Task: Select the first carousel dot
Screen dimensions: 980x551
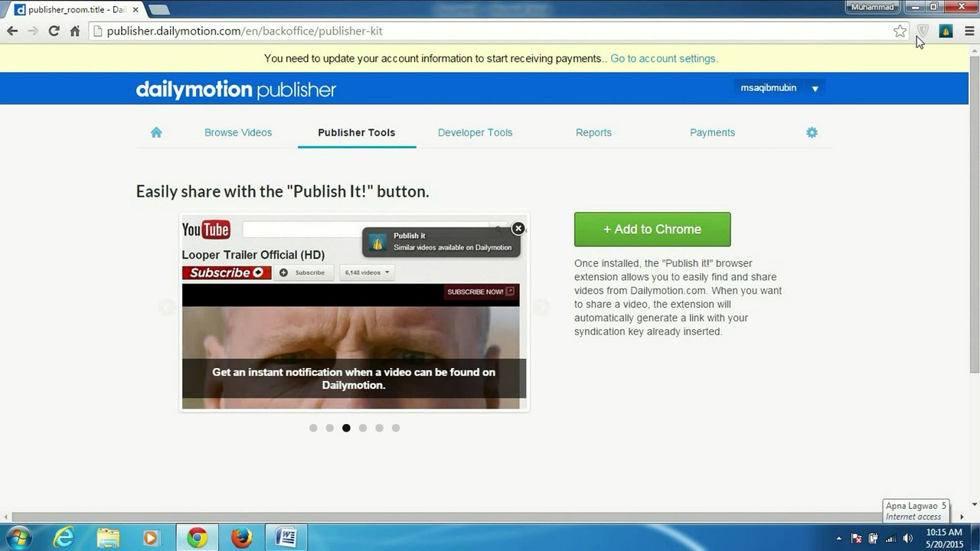Action: click(x=313, y=428)
